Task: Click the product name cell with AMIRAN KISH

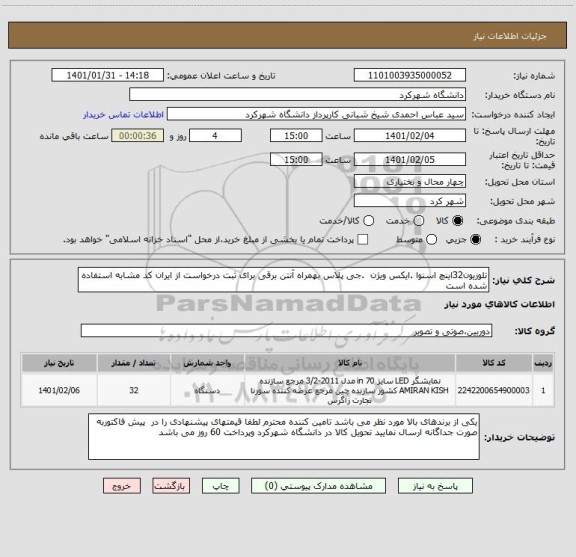Action: pyautogui.click(x=350, y=390)
